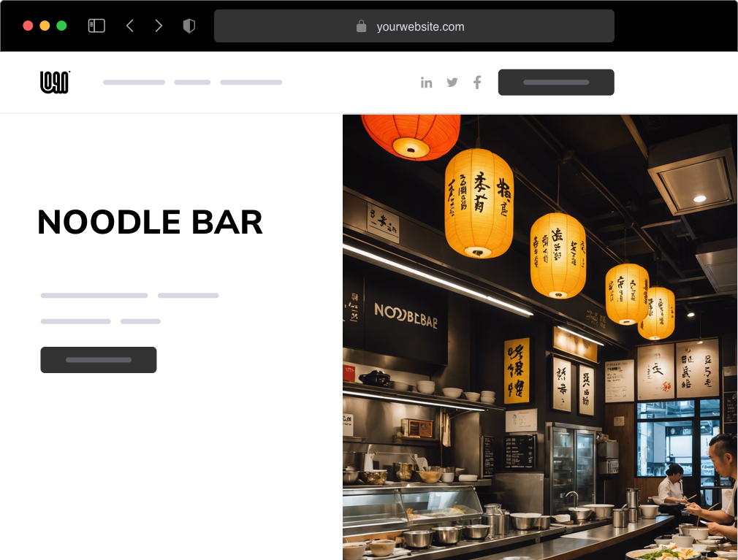Click the yourwebsite.com address bar
This screenshot has width=738, height=560.
pyautogui.click(x=414, y=26)
